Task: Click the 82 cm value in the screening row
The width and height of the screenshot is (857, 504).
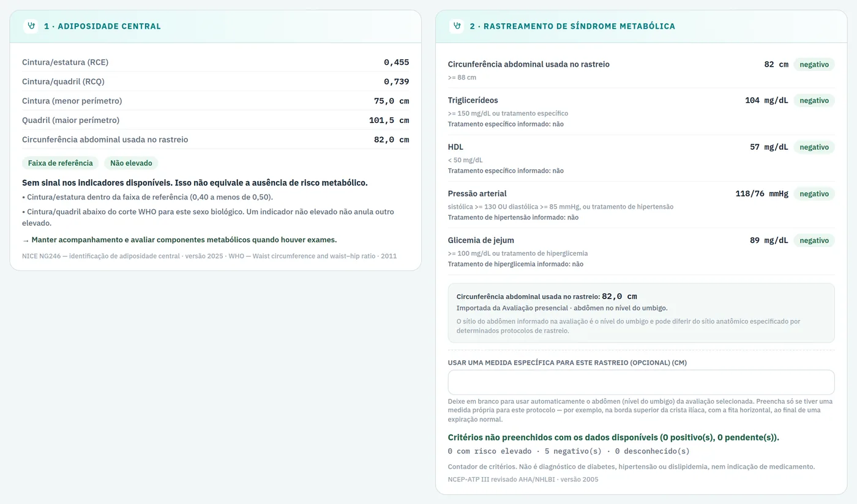Action: (x=776, y=64)
